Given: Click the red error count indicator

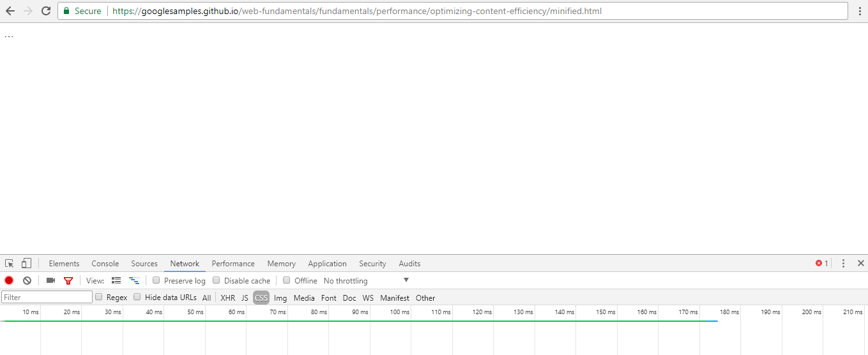Looking at the screenshot, I should (x=821, y=263).
